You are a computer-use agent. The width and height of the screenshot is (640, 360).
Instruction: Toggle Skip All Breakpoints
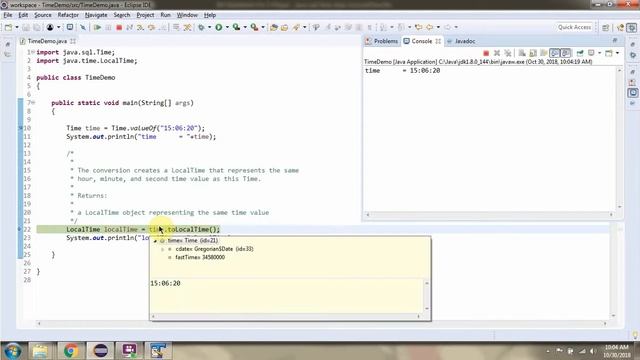click(83, 27)
